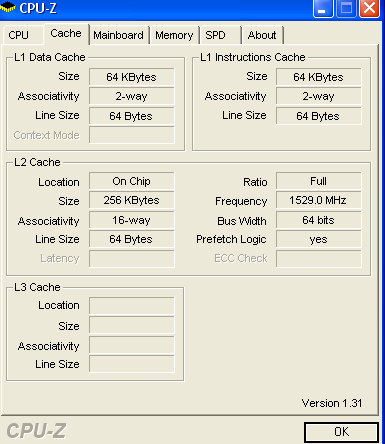Image resolution: width=385 pixels, height=444 pixels.
Task: Click the L2 size value 256 KBytes
Action: pyautogui.click(x=132, y=200)
